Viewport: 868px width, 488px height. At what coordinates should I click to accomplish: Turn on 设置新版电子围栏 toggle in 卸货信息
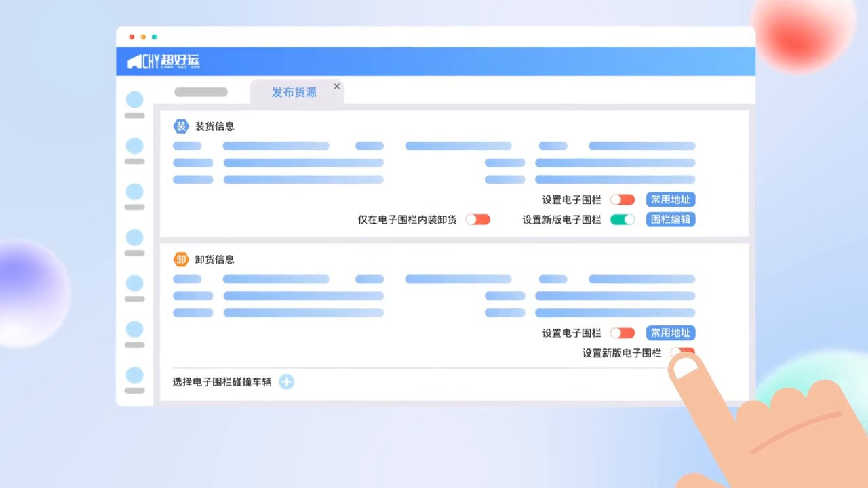click(682, 352)
